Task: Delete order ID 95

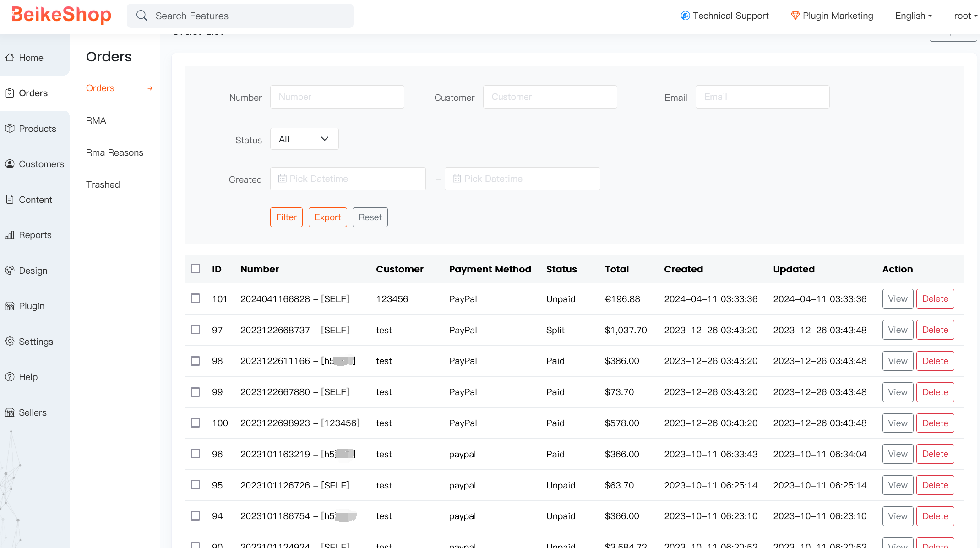Action: (935, 485)
